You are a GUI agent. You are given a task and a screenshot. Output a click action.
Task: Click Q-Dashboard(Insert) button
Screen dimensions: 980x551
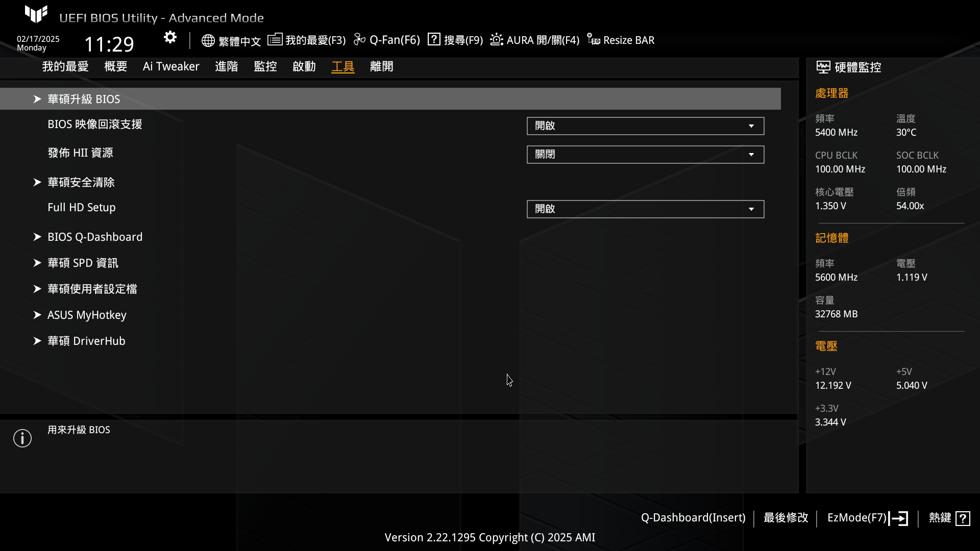click(693, 518)
